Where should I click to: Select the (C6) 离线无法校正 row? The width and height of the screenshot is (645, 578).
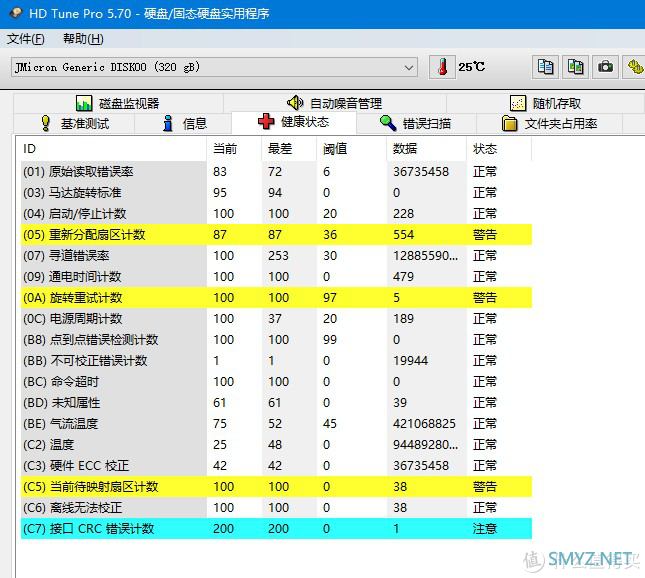tap(276, 507)
